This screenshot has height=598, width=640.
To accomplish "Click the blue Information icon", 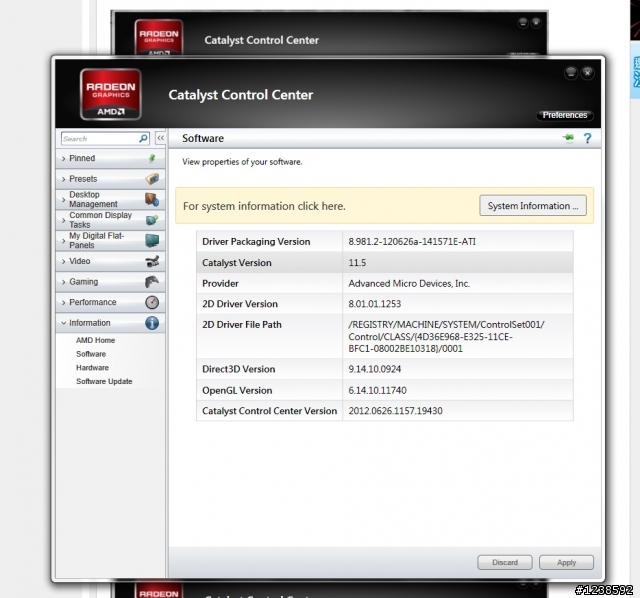I will point(152,323).
